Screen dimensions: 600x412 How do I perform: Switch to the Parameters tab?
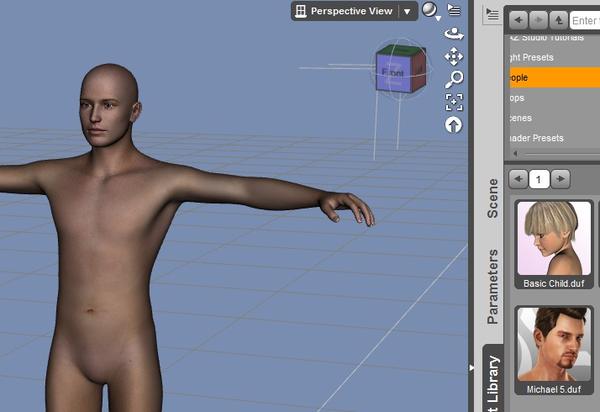pyautogui.click(x=493, y=287)
